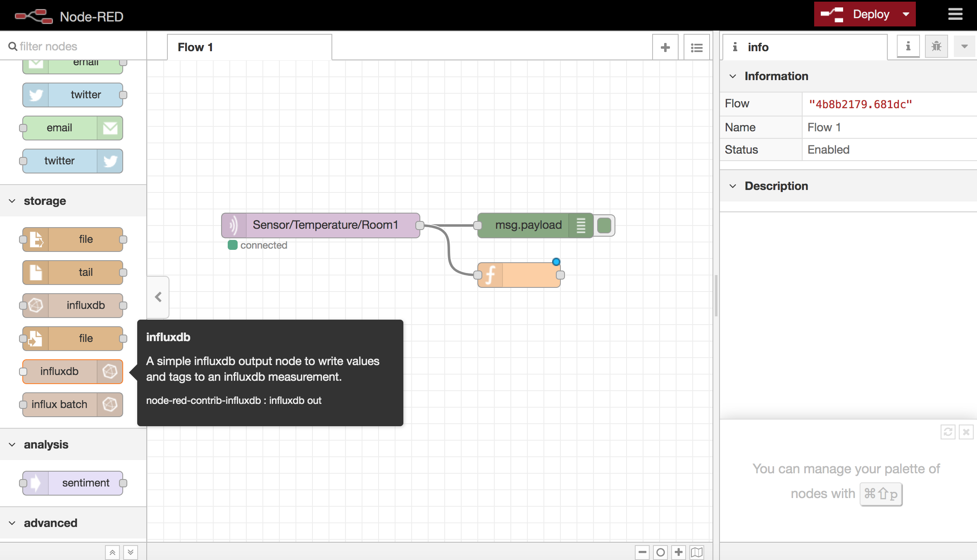Zoom out the canvas with minus
The image size is (977, 560).
point(642,552)
